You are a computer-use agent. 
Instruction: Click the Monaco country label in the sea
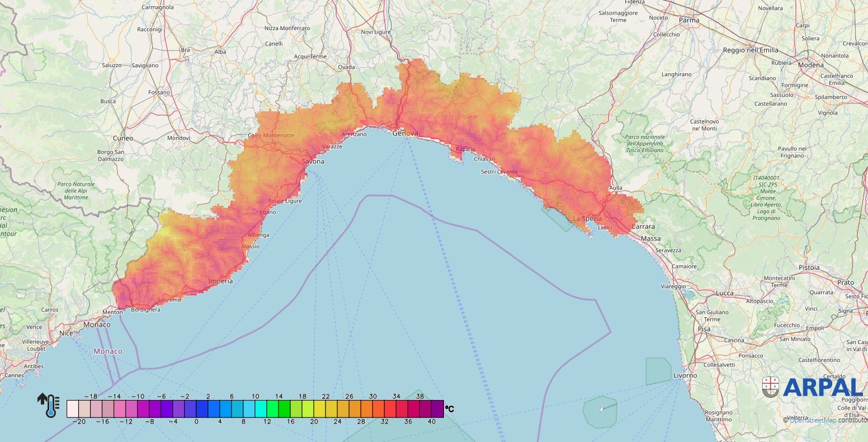(x=108, y=351)
